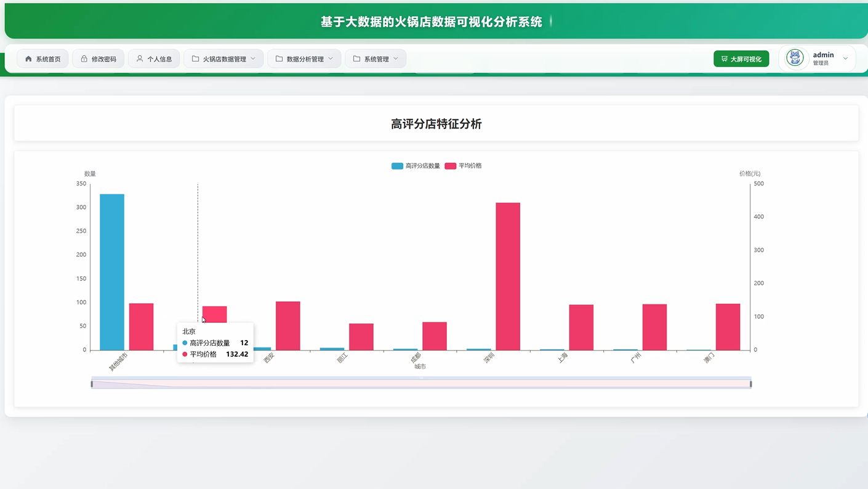Click the 管理员 role label
The width and height of the screenshot is (868, 489).
point(821,63)
